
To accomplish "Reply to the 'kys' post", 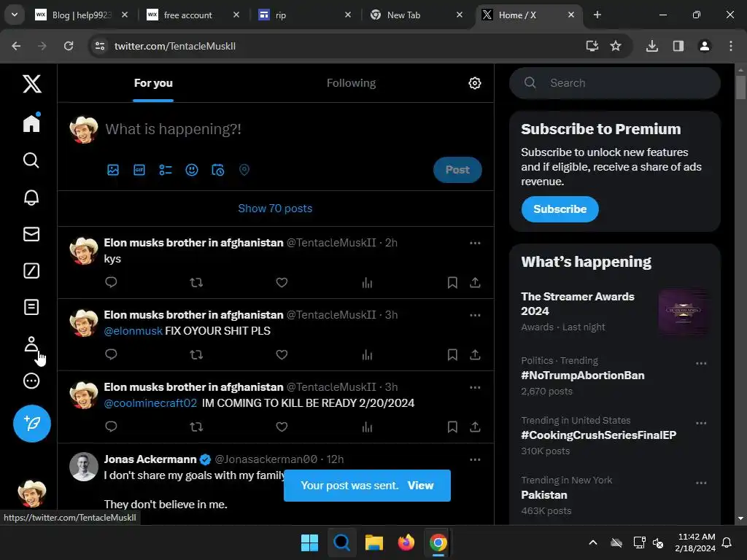I will click(x=111, y=282).
